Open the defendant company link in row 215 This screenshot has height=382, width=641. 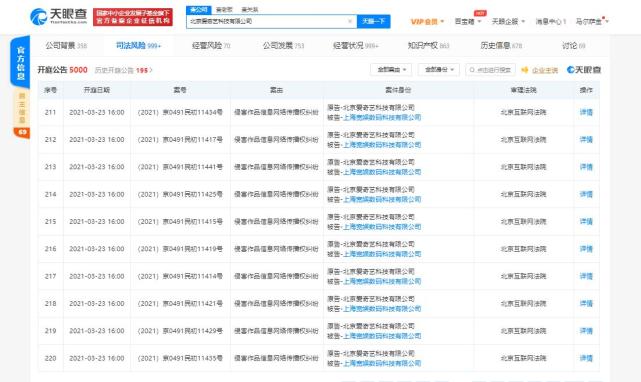click(x=382, y=227)
